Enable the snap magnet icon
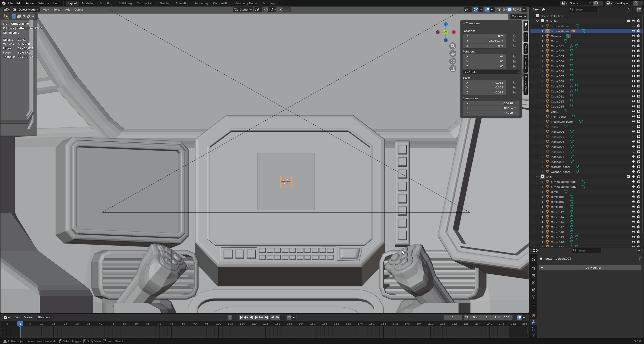 coord(266,10)
